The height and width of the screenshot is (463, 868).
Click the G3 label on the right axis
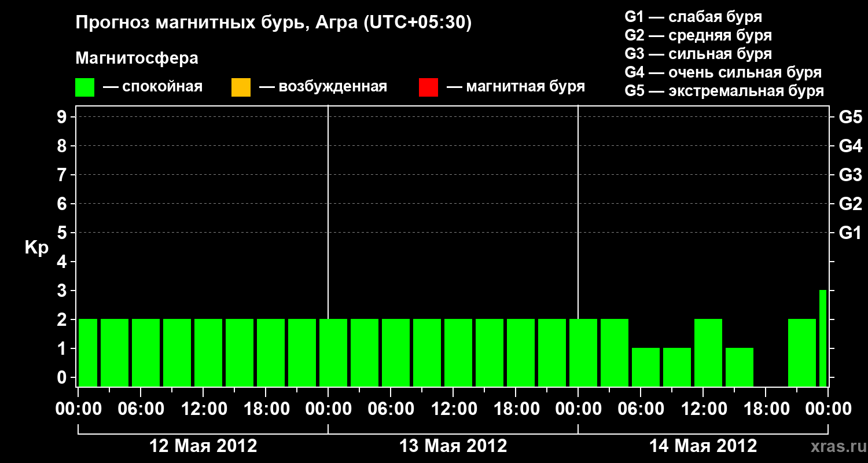click(x=851, y=175)
